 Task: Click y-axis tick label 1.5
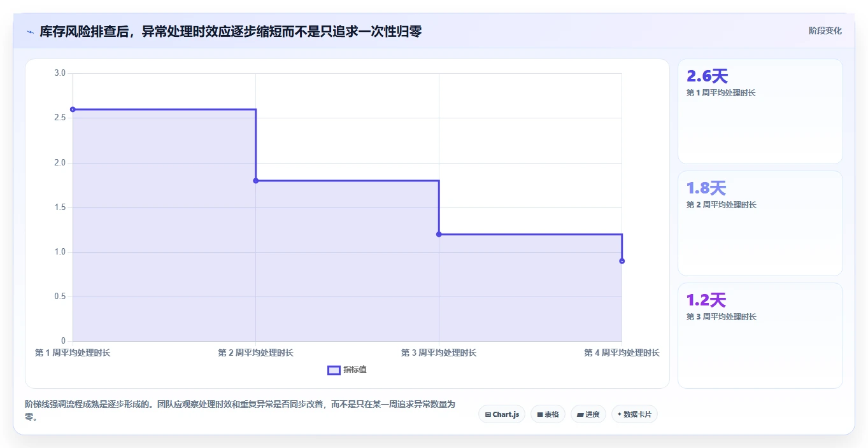(x=60, y=207)
